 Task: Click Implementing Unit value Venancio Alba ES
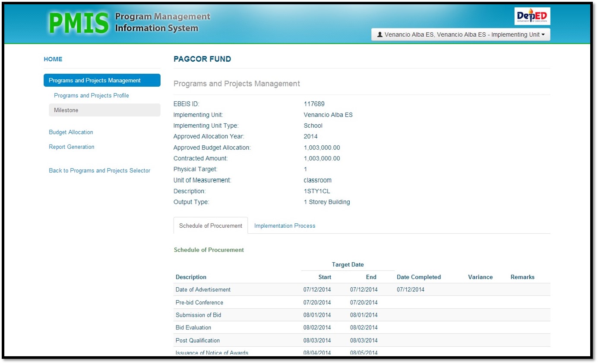(x=328, y=115)
